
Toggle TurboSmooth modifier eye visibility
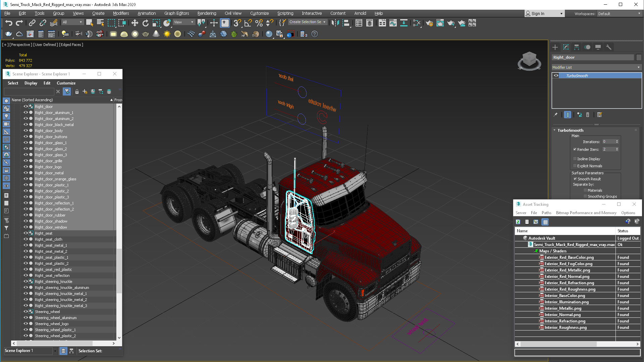556,76
